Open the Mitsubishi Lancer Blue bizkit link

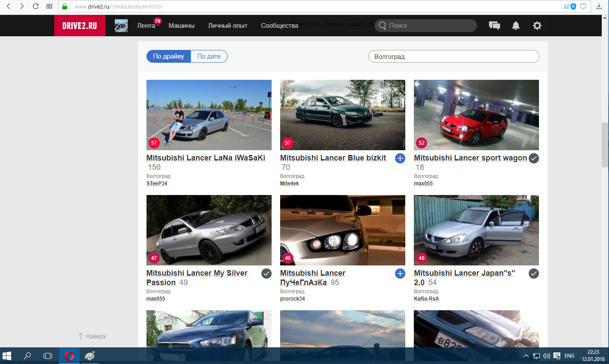click(333, 158)
